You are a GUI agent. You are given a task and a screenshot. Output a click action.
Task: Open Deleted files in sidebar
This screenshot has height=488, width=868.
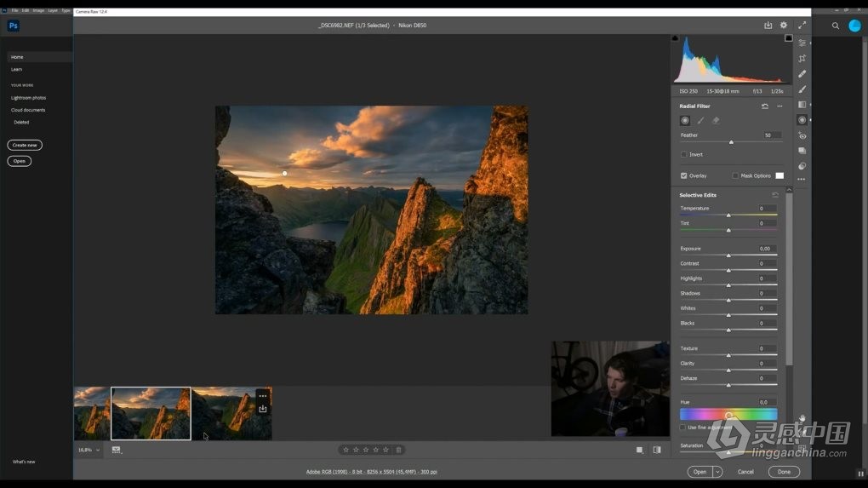[21, 123]
